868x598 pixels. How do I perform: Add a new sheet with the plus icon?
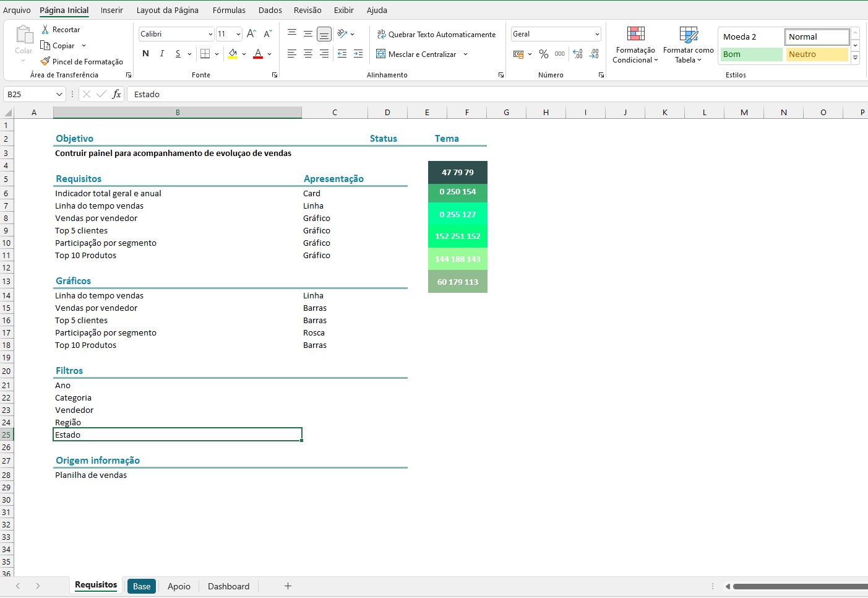(288, 586)
